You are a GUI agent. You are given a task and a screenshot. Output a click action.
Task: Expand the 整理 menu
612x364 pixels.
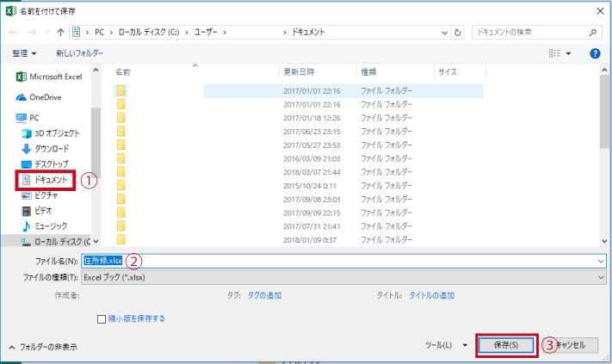coord(24,53)
